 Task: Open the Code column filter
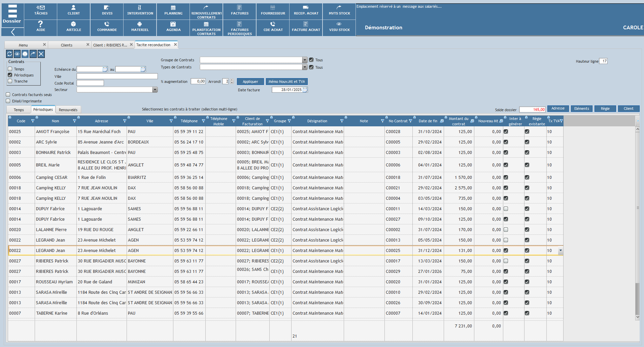[33, 121]
